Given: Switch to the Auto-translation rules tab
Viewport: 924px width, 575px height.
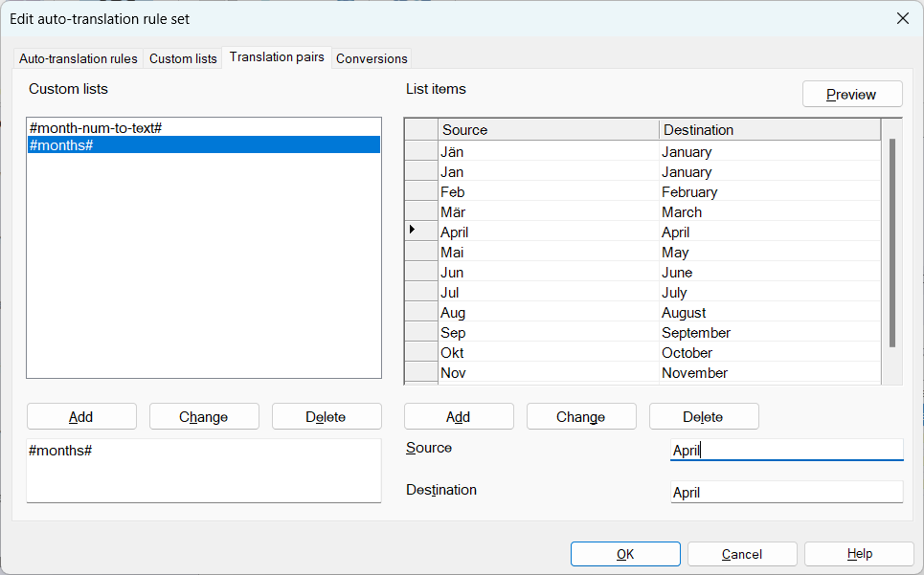Looking at the screenshot, I should pyautogui.click(x=78, y=58).
